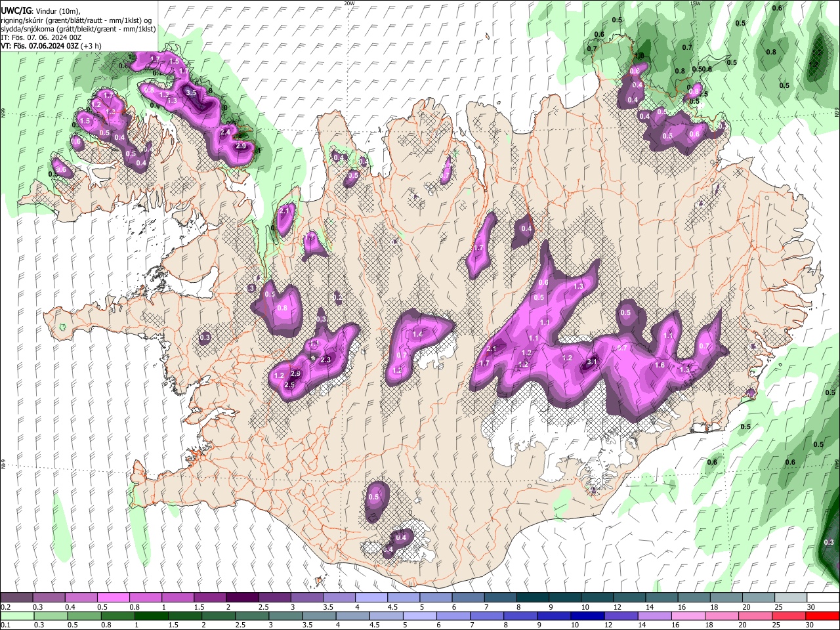Pick the bright pink 0.5 swatch in the top scale row
This screenshot has width=840, height=630.
click(x=114, y=598)
